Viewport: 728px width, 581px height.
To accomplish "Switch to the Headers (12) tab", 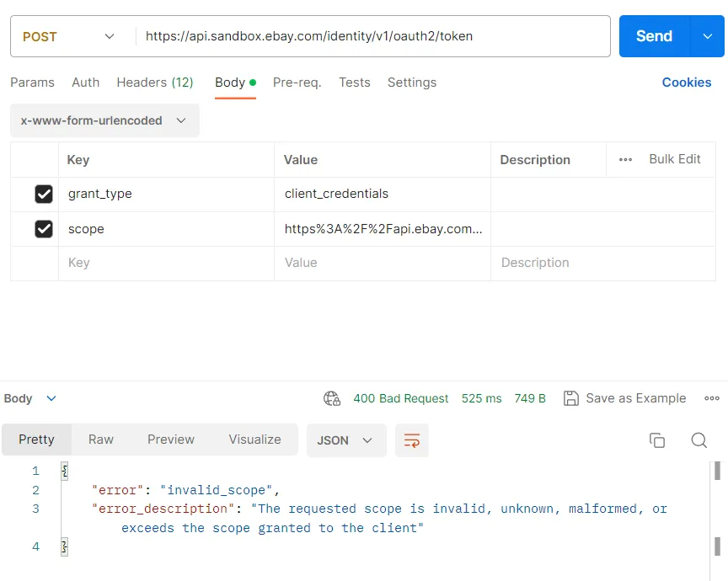I will click(x=155, y=83).
